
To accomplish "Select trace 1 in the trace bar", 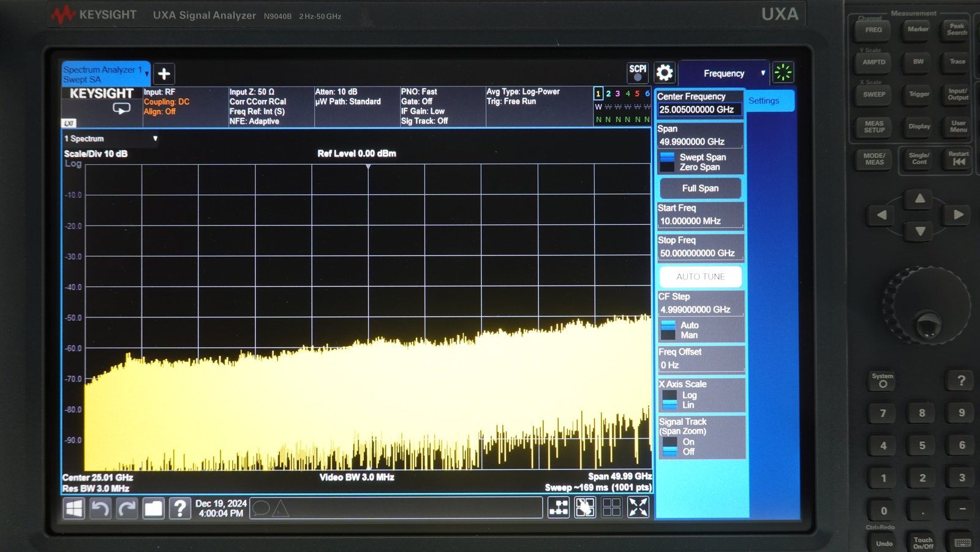I will 598,94.
